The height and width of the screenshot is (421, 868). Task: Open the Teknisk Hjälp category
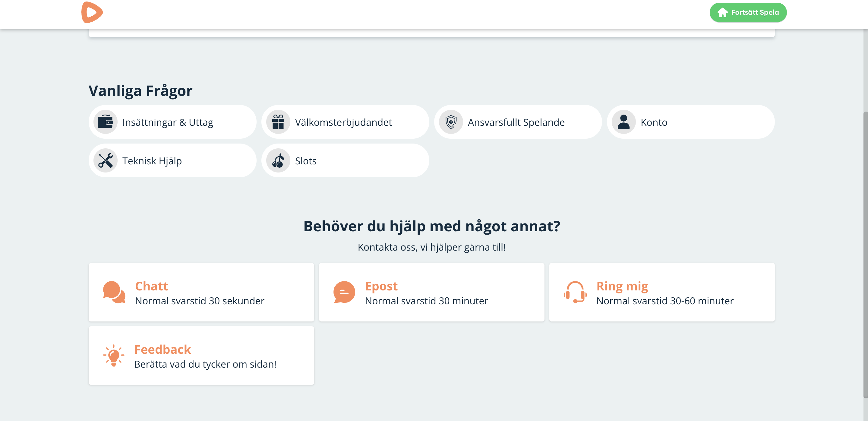[x=152, y=161]
